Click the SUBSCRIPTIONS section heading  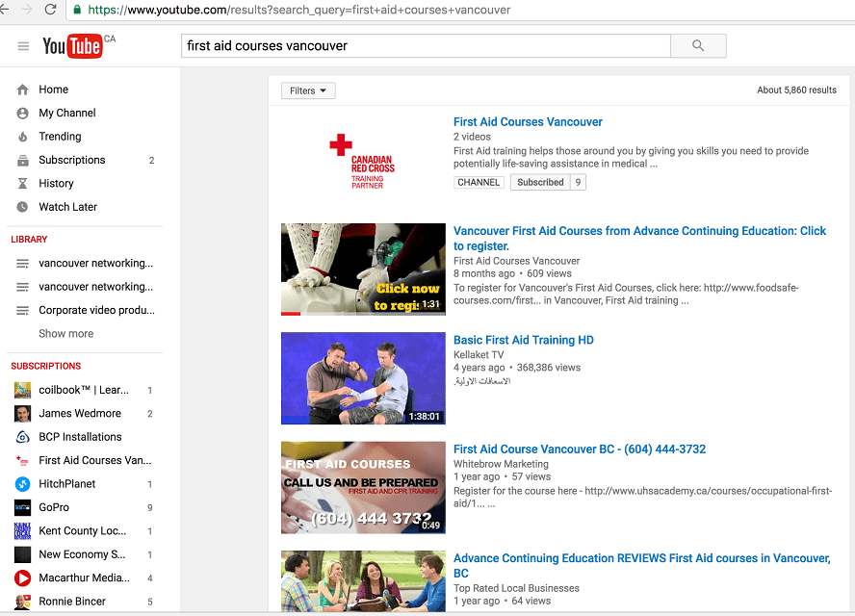46,366
